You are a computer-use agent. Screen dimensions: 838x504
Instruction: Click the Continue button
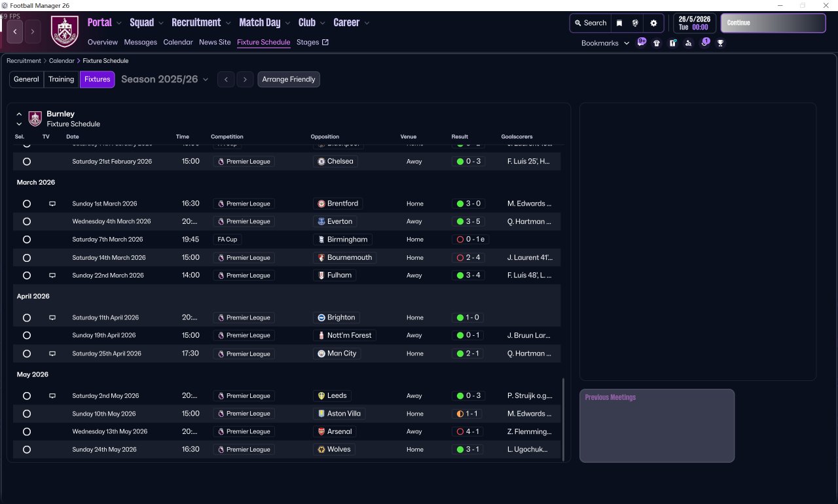click(773, 23)
